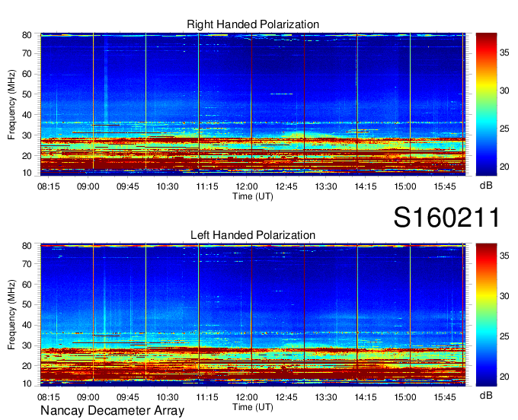Screen dimensions: 518x420
Task: Click 50 MHz tick on Left Handed frequency axis
Action: [x=27, y=304]
